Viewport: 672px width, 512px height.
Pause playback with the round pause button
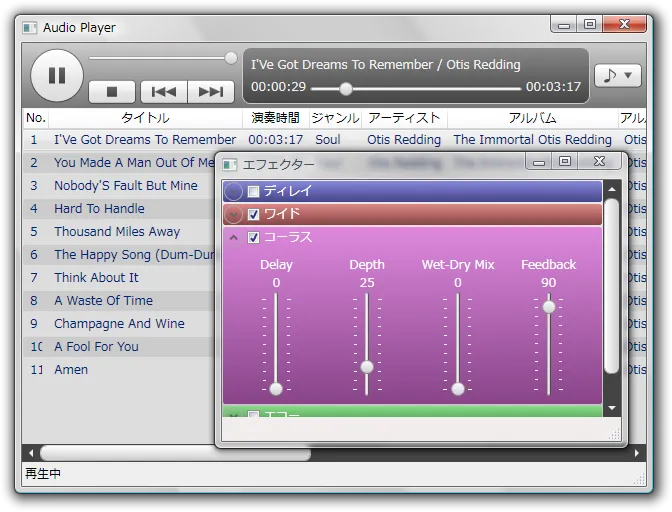point(57,75)
